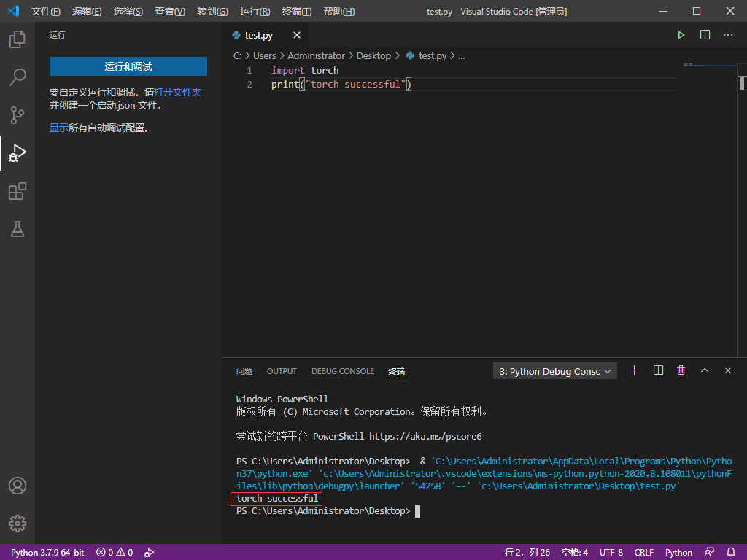Viewport: 747px width, 560px height.
Task: Run the Python file with the play icon
Action: (681, 34)
